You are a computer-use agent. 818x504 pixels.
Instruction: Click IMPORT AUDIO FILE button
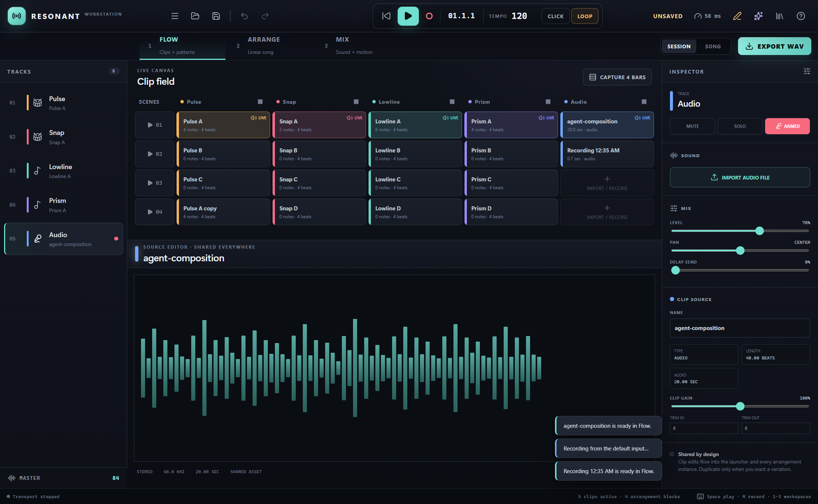click(x=740, y=177)
